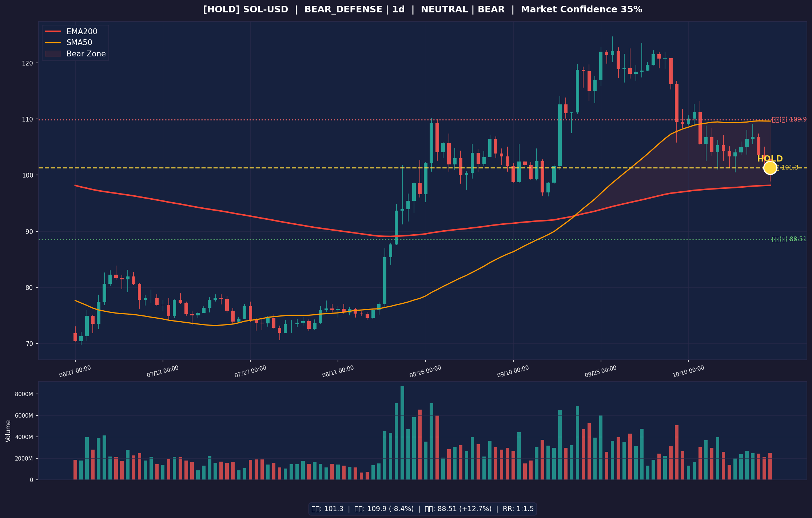
Task: Click the EMA200 red legend line swatch
Action: click(53, 32)
